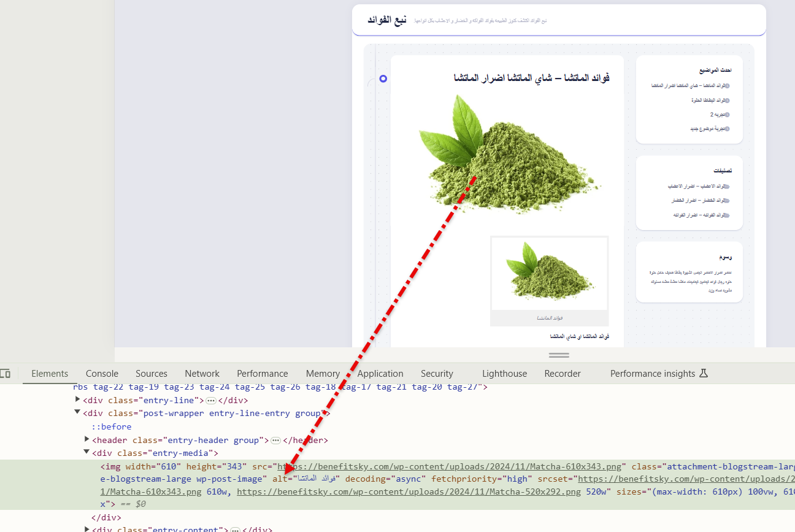
Task: Click the folder icon beside the first category
Action: point(727,187)
